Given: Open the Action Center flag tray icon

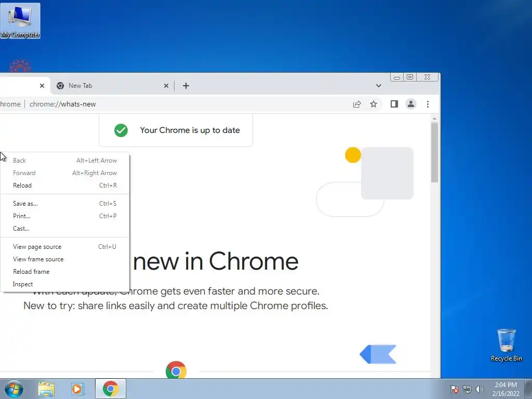Looking at the screenshot, I should tap(455, 389).
